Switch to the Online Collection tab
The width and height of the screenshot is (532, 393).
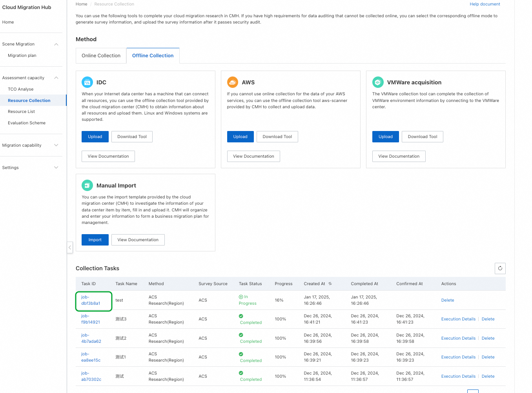(101, 56)
